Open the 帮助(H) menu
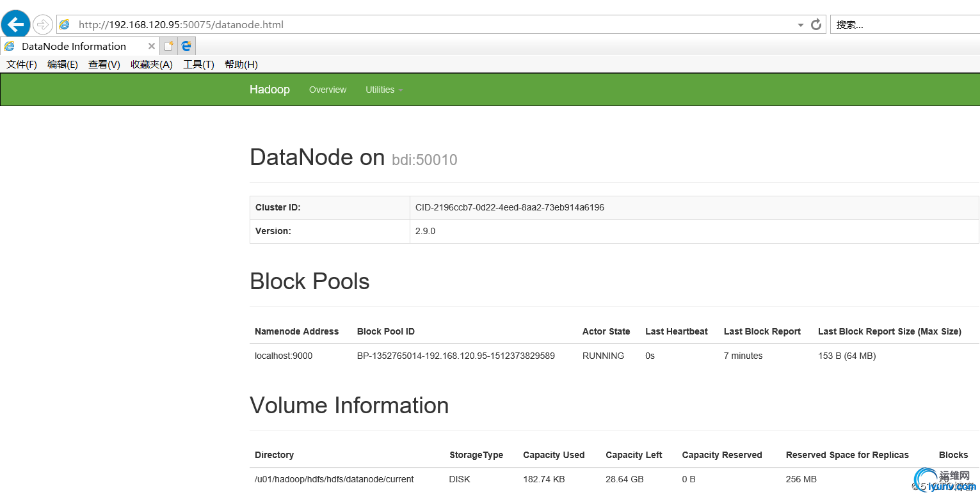 (241, 64)
